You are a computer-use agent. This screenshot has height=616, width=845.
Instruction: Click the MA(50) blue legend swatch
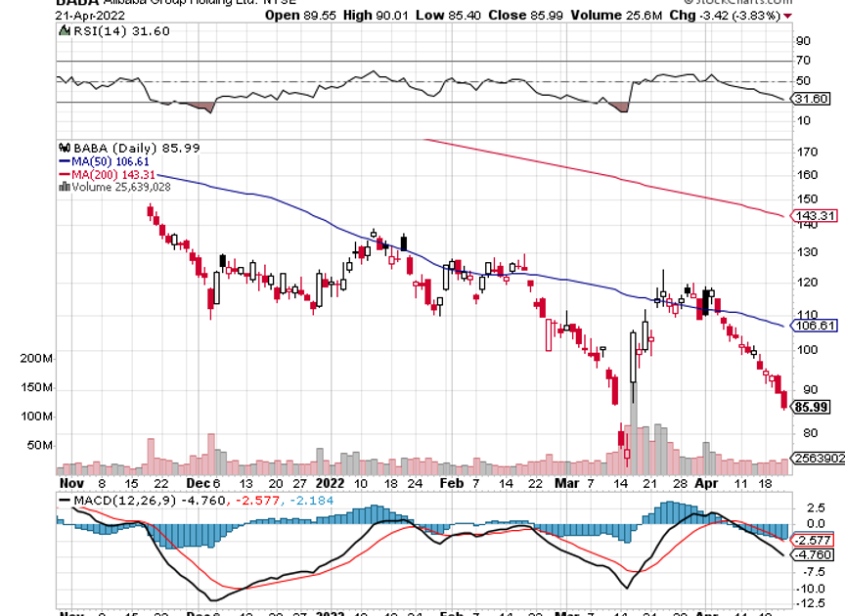click(x=65, y=160)
